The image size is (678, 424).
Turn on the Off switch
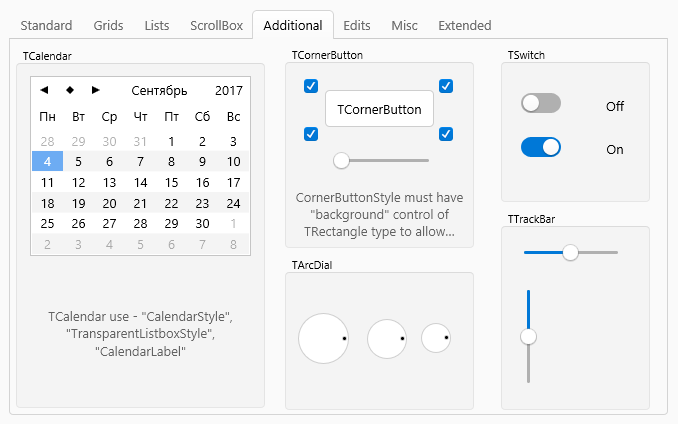[541, 103]
